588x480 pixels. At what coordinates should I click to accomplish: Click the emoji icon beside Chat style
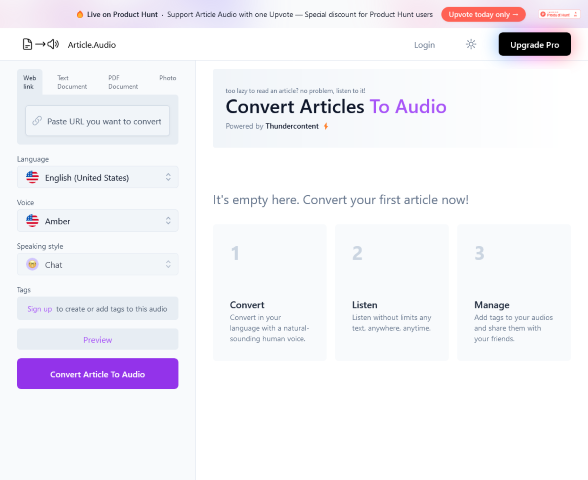click(32, 264)
